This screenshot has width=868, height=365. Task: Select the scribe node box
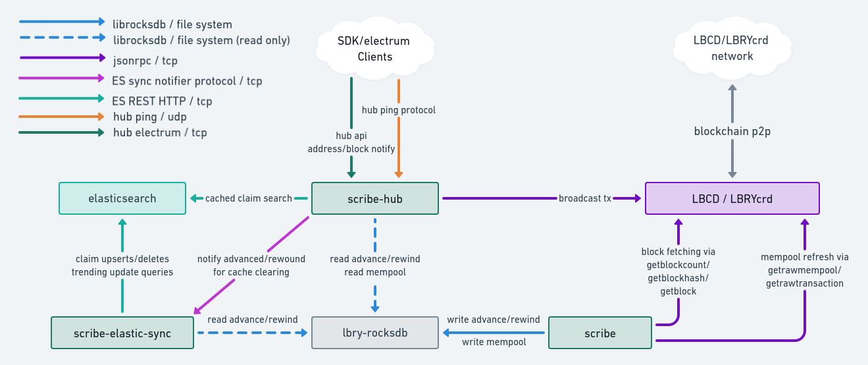pyautogui.click(x=600, y=333)
